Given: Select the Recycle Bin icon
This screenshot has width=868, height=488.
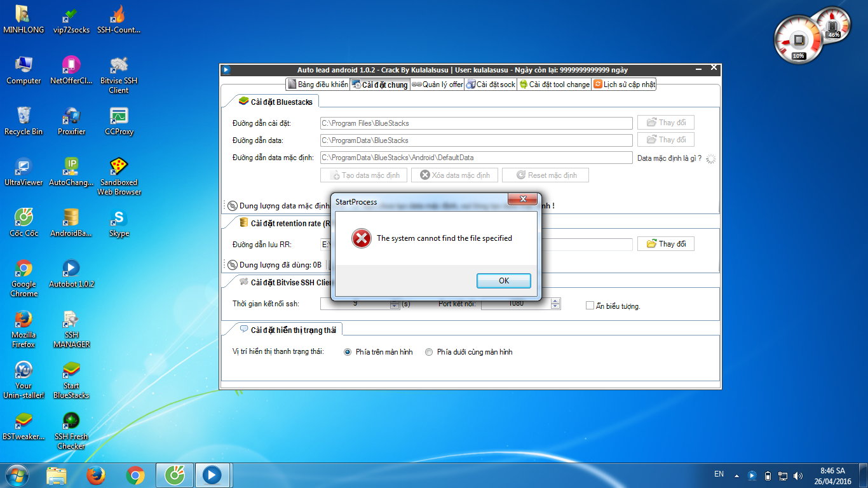Looking at the screenshot, I should coord(24,121).
